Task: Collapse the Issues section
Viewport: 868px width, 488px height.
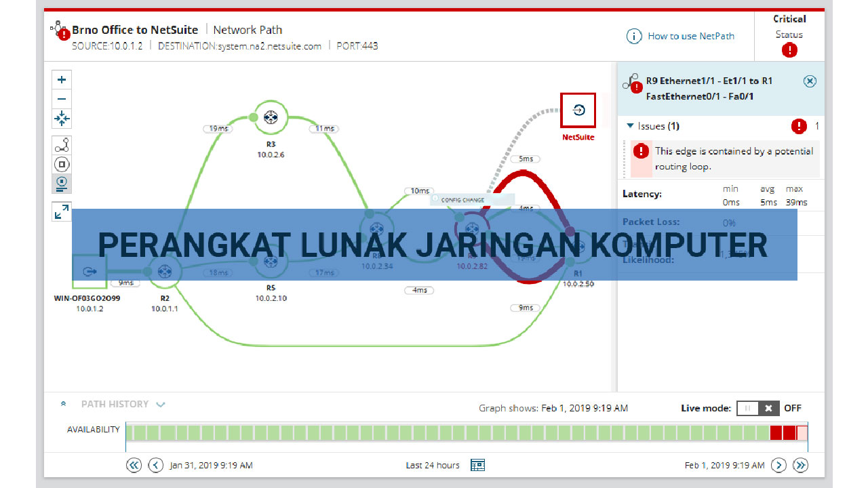Action: (x=631, y=125)
